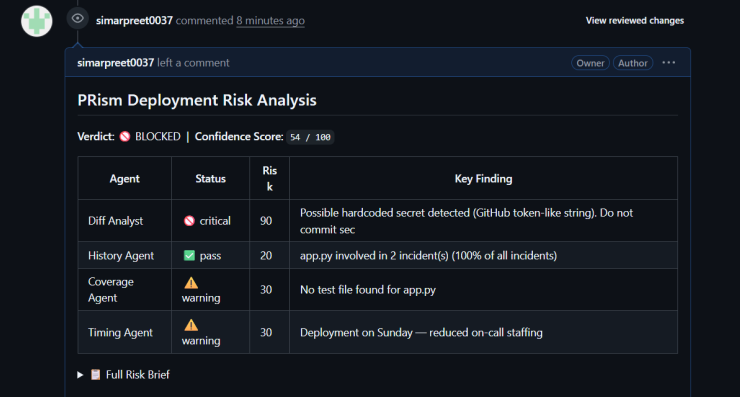Screen dimensions: 740x397
Task: Click the Author badge
Action: coord(633,63)
